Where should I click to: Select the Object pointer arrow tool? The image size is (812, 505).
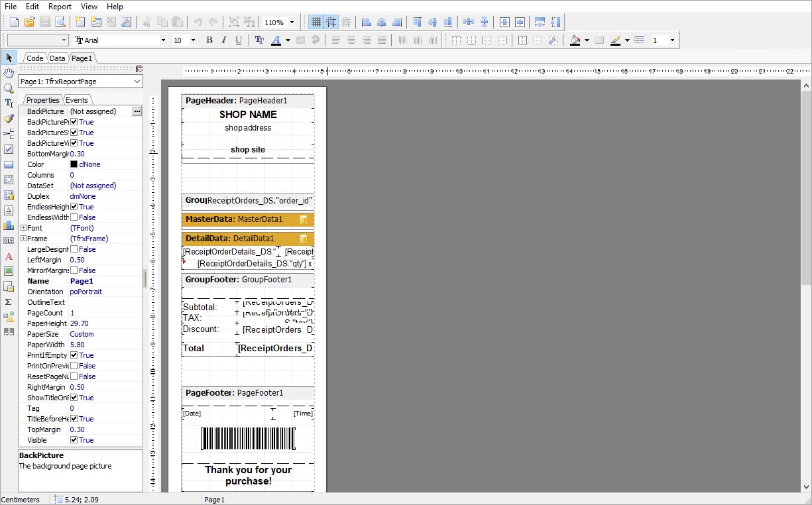tap(9, 58)
